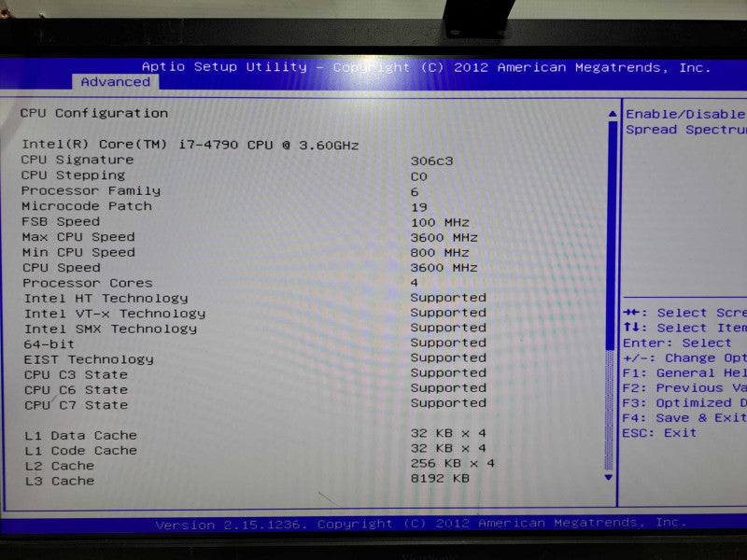Click the Intel SMX Technology row
Image resolution: width=747 pixels, height=560 pixels.
click(255, 329)
